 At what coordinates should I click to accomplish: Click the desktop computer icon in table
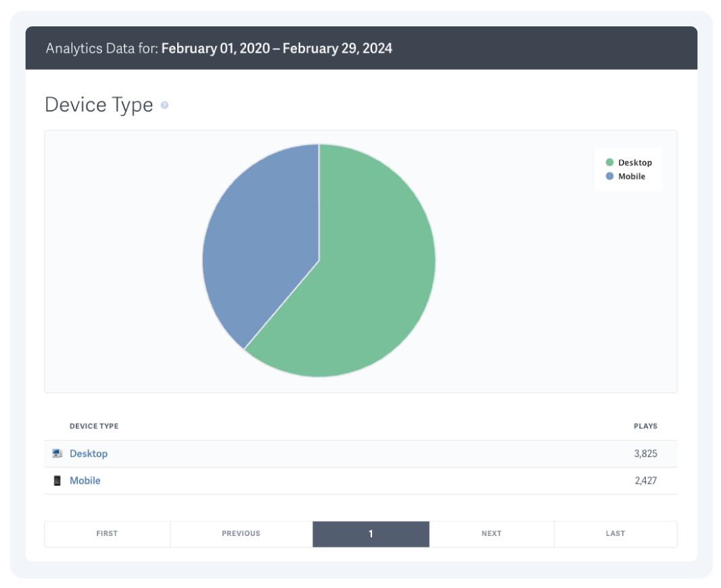(57, 454)
